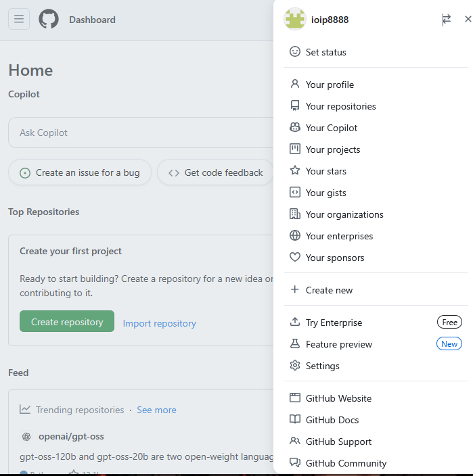The height and width of the screenshot is (476, 473).
Task: Select Create an issue for a bug
Action: click(x=80, y=172)
